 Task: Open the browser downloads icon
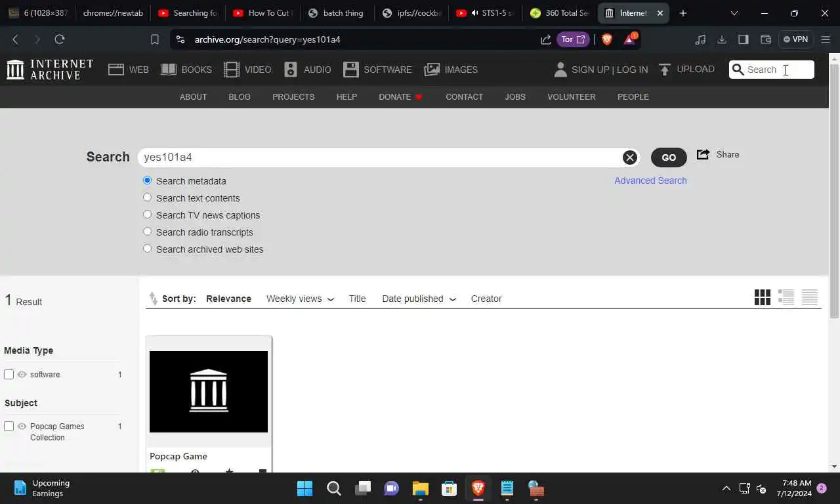pos(722,39)
